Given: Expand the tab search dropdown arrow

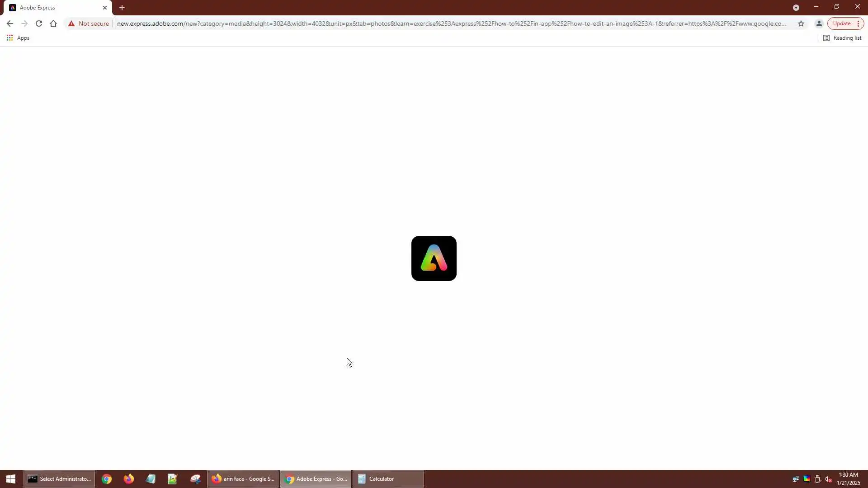Looking at the screenshot, I should pos(796,8).
